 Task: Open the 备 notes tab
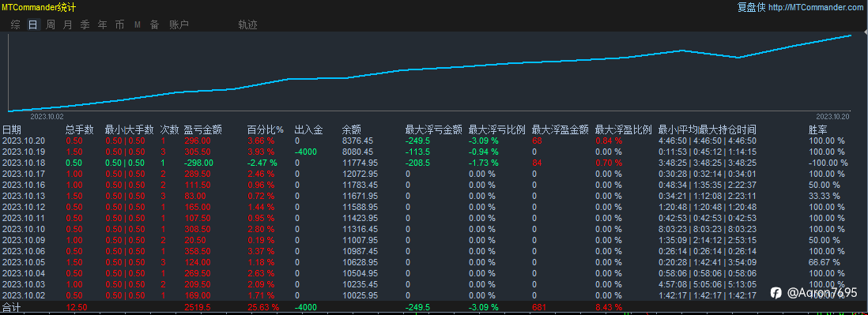point(154,24)
